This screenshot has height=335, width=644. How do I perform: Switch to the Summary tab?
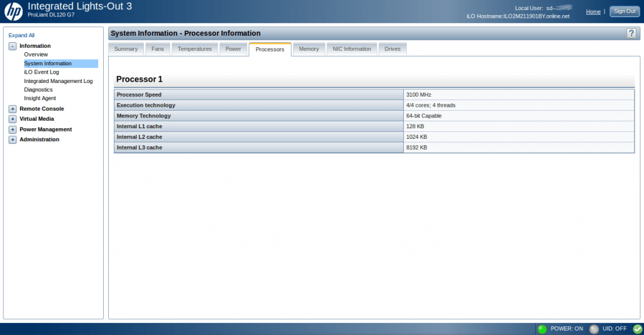[x=126, y=49]
